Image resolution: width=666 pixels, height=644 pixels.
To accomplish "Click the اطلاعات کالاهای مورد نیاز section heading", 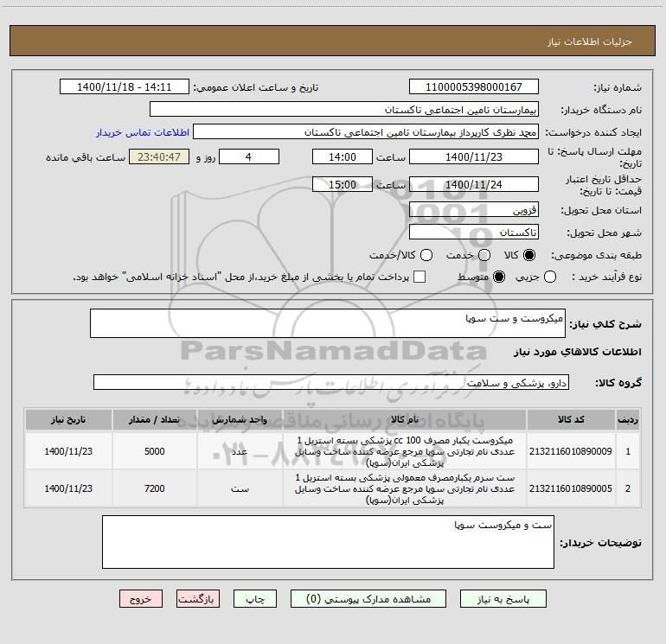I will [577, 352].
